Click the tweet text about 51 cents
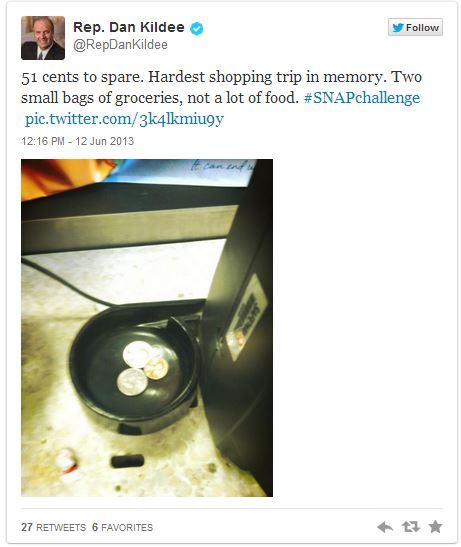461x547 pixels. click(221, 87)
